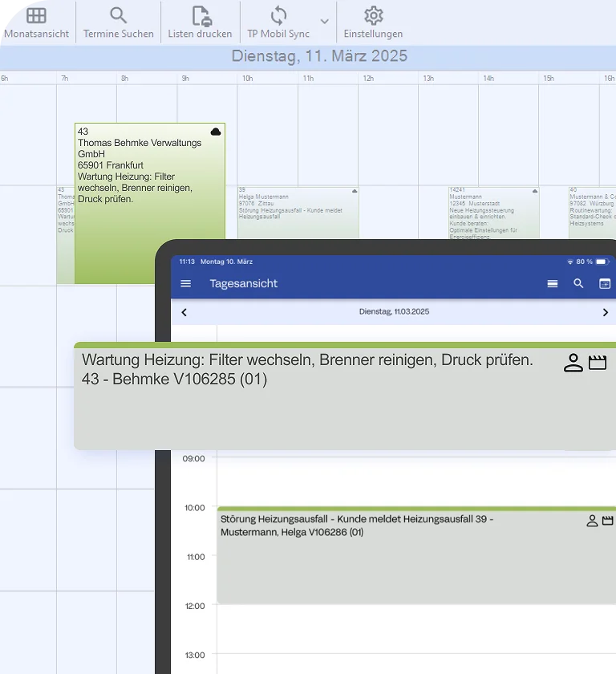Click person icon on Störung Heizungsausfall card
Image resolution: width=616 pixels, height=674 pixels.
pyautogui.click(x=592, y=521)
